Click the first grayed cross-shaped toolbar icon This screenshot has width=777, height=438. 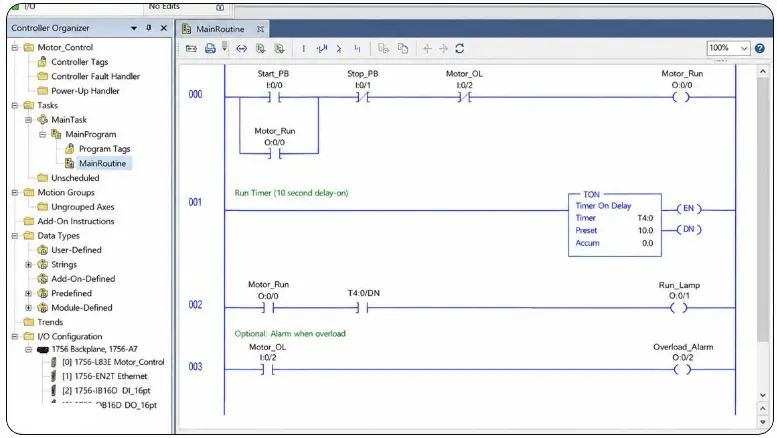coord(427,49)
